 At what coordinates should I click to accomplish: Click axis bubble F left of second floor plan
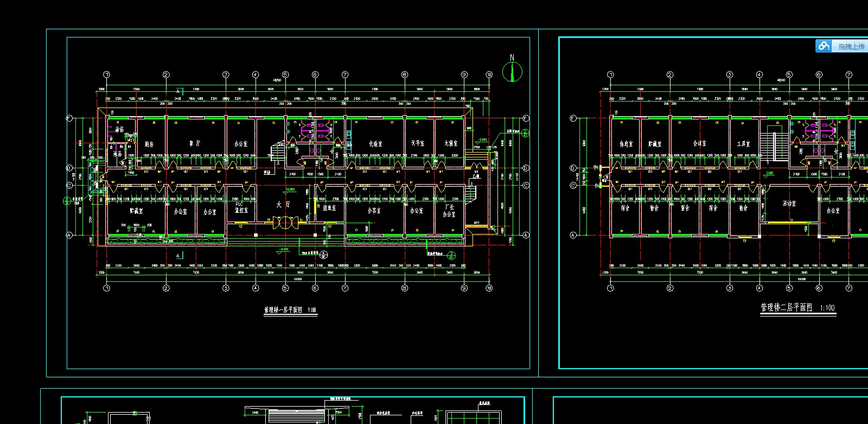(x=572, y=118)
